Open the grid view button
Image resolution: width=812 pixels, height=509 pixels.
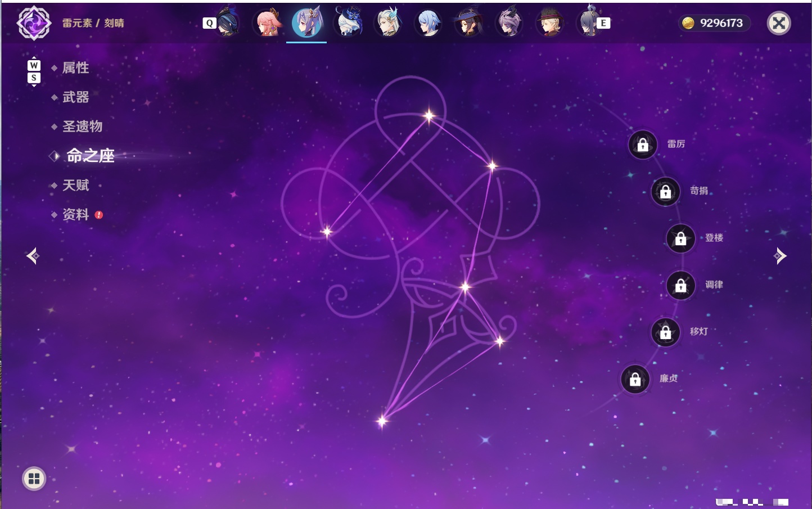[34, 479]
